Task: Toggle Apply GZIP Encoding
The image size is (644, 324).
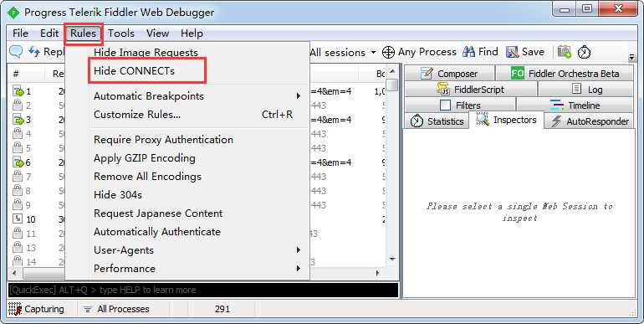Action: coord(144,158)
